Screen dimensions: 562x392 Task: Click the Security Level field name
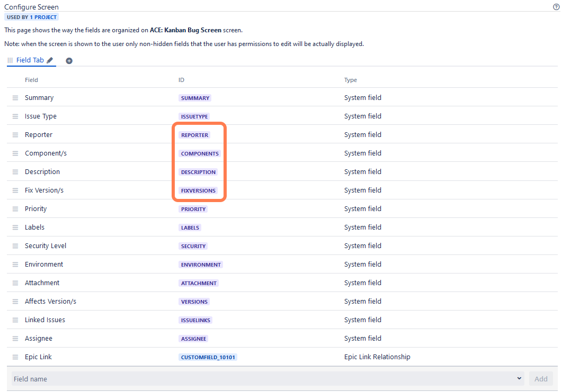46,246
